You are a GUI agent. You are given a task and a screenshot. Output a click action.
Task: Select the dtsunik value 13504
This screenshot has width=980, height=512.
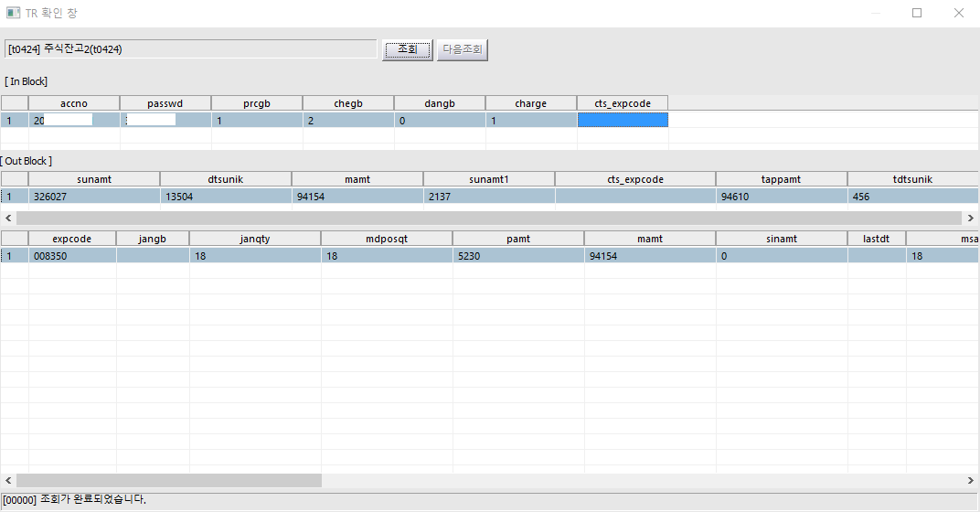pos(226,197)
